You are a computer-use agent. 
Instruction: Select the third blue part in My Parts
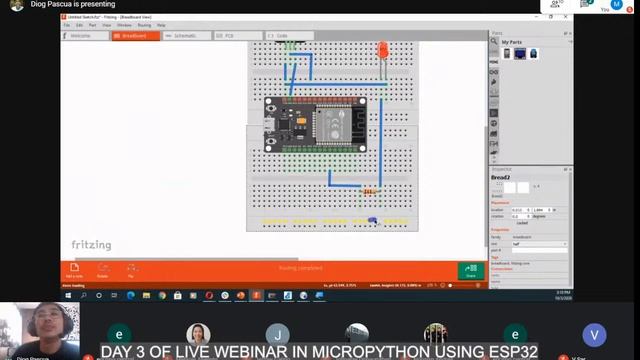tap(533, 53)
